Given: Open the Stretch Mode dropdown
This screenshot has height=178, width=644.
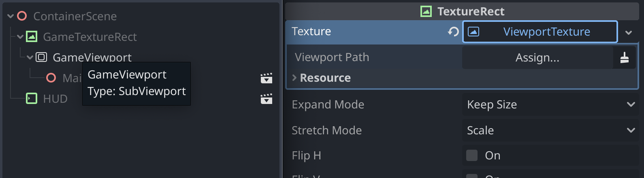Looking at the screenshot, I should (x=550, y=130).
